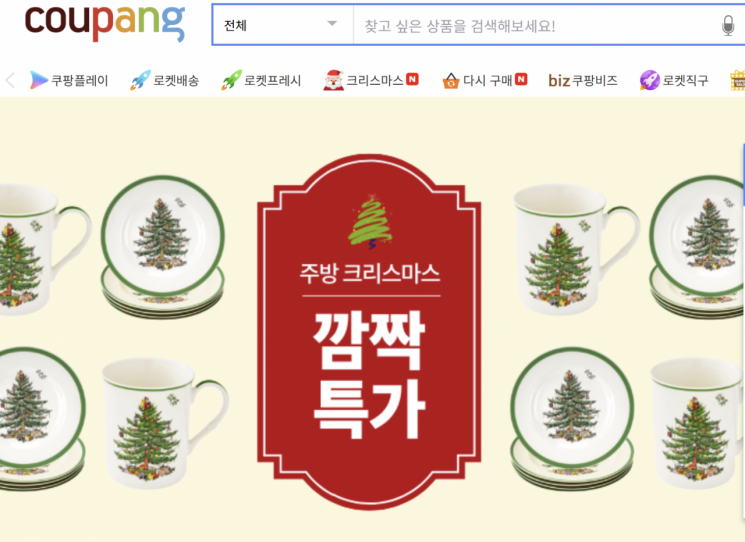Viewport: 745px width, 542px height.
Task: Select the 로켓프레시 green rocket icon
Action: click(231, 80)
